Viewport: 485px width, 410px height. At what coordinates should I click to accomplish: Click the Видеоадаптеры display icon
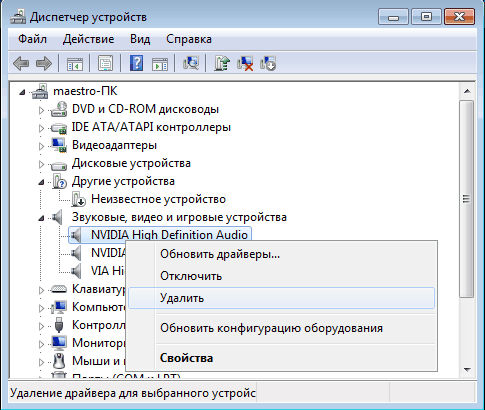59,145
